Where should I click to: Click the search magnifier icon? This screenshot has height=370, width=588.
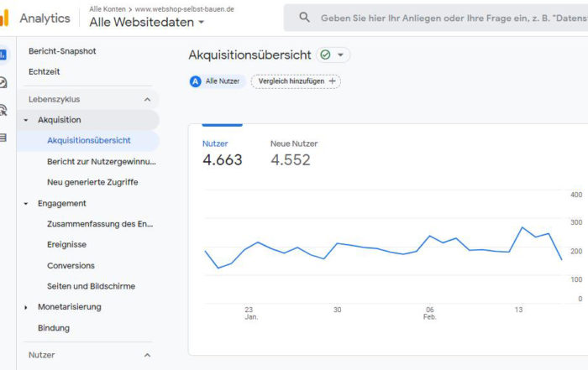[x=304, y=18]
